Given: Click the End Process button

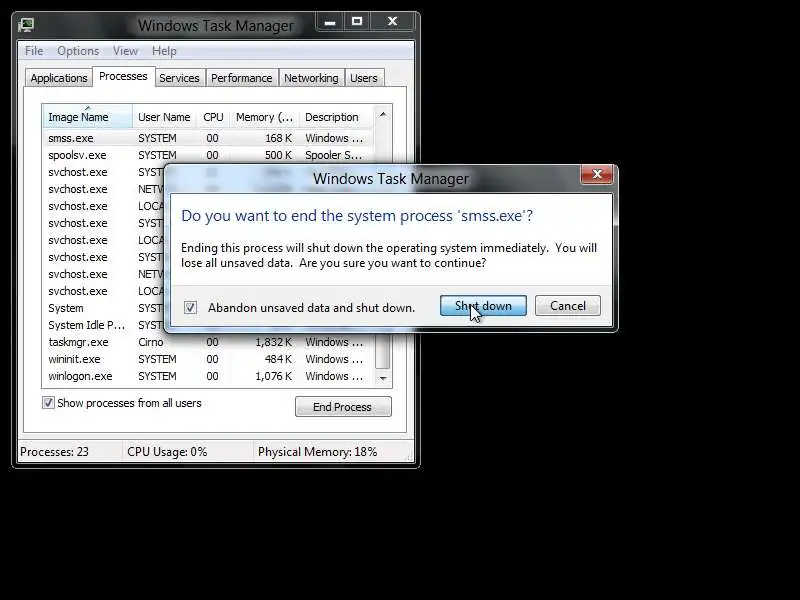Looking at the screenshot, I should (343, 407).
